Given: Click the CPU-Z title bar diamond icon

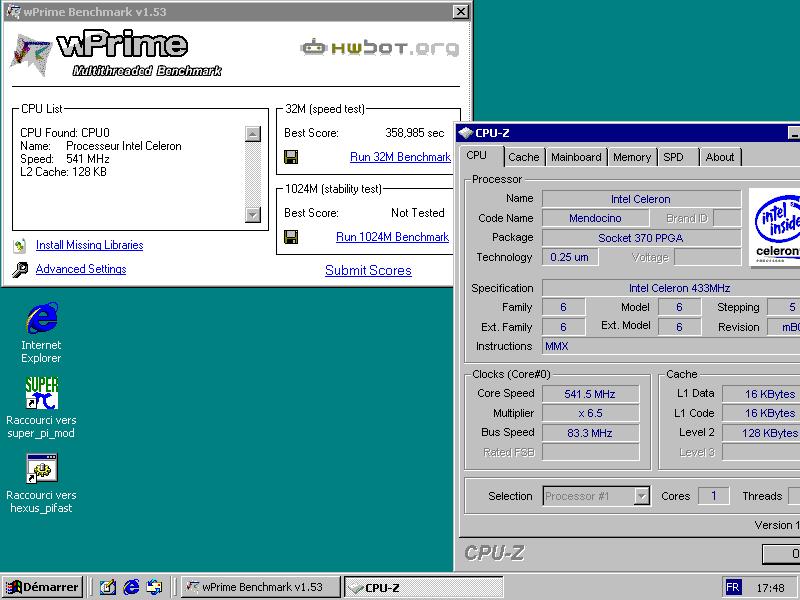Looking at the screenshot, I should tap(465, 133).
